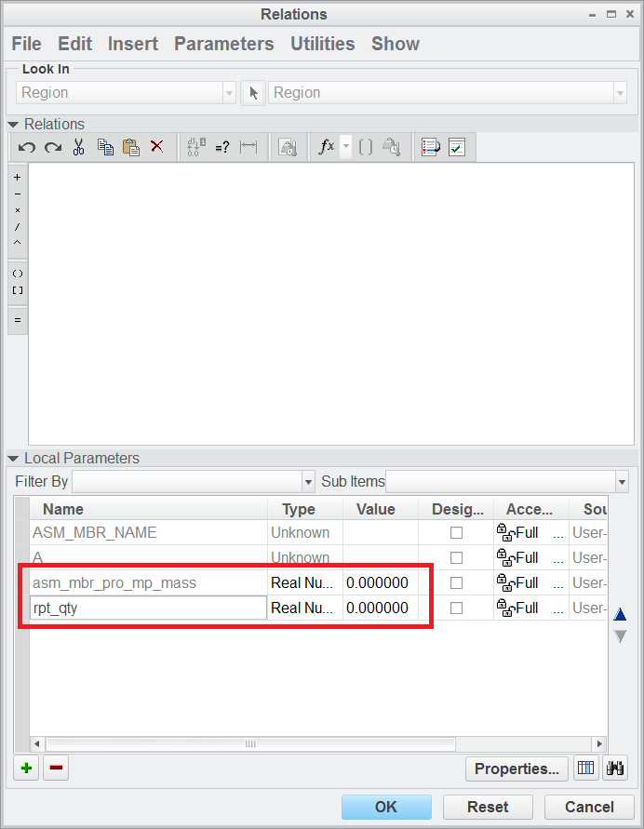Verify relations with checkmark icon
The image size is (644, 829).
coord(457,147)
